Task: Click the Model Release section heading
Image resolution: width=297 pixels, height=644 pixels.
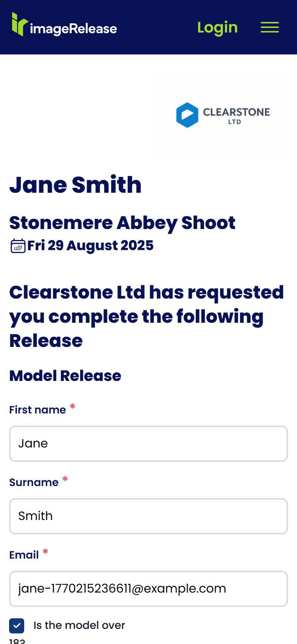Action: pyautogui.click(x=65, y=376)
